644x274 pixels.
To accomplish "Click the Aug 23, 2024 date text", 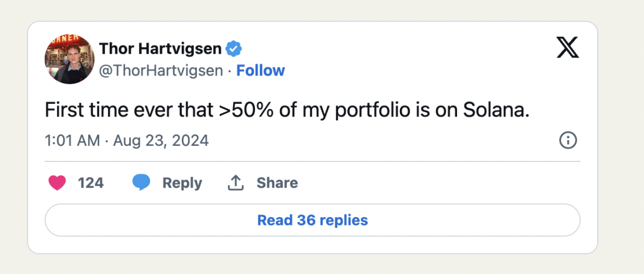I will [x=161, y=140].
